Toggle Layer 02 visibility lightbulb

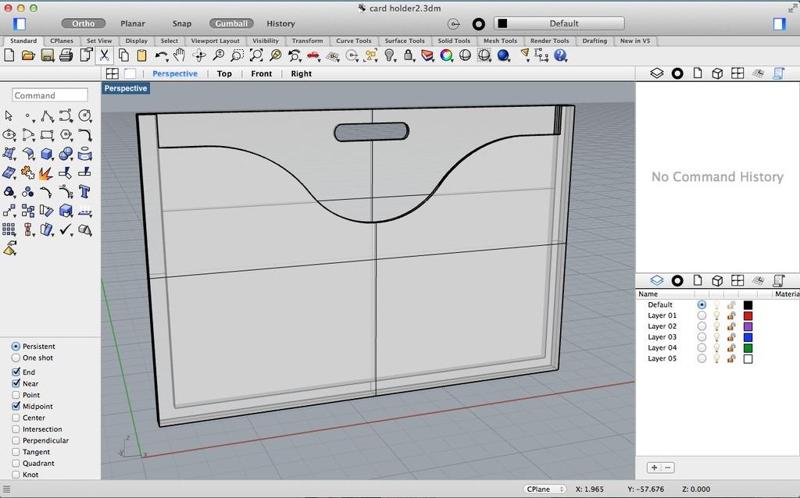716,326
